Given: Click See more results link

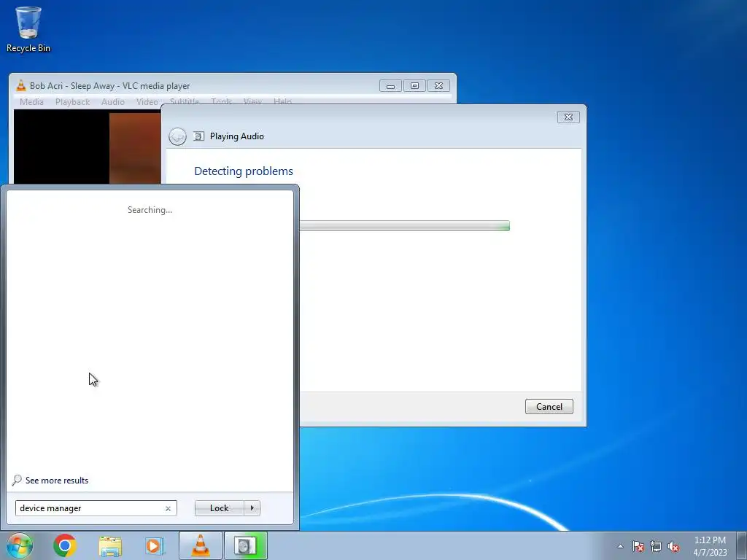Looking at the screenshot, I should pos(57,481).
